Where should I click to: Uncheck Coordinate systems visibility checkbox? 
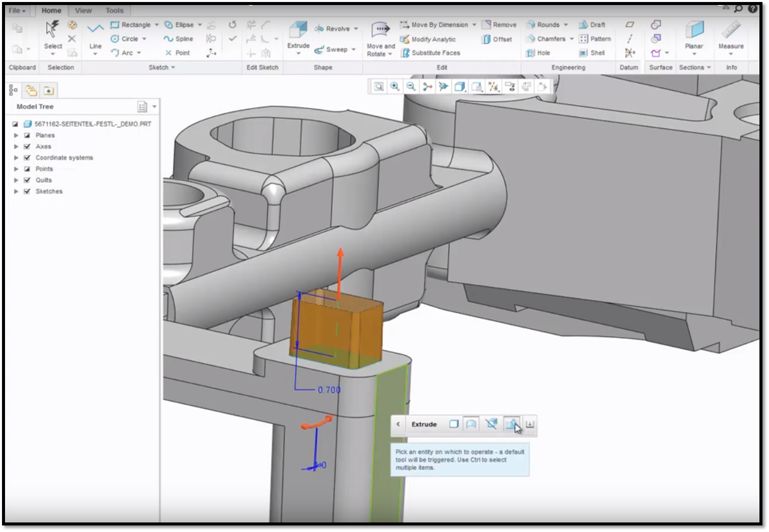[x=27, y=157]
